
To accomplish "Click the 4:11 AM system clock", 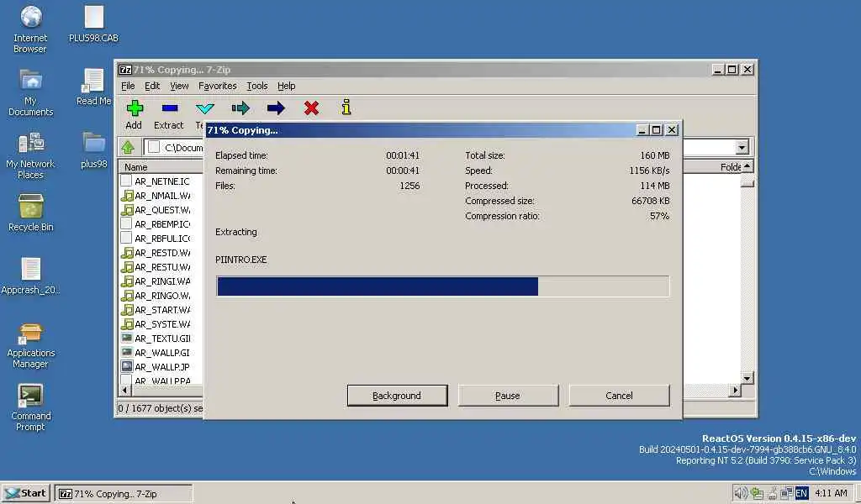I will coord(831,493).
